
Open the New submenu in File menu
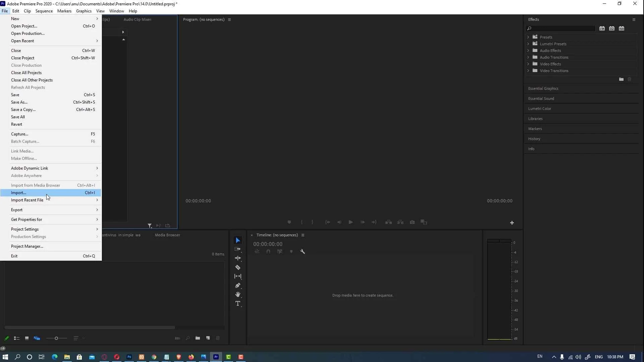click(x=51, y=19)
